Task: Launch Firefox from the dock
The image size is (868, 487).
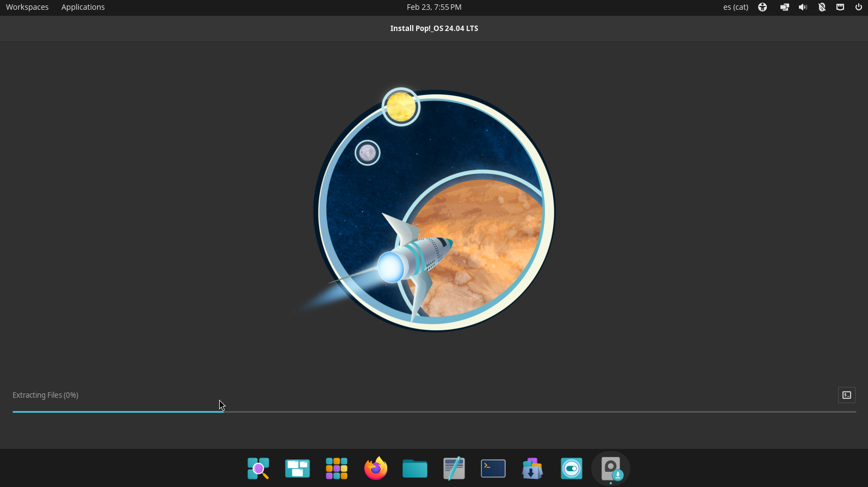Action: coord(376,468)
